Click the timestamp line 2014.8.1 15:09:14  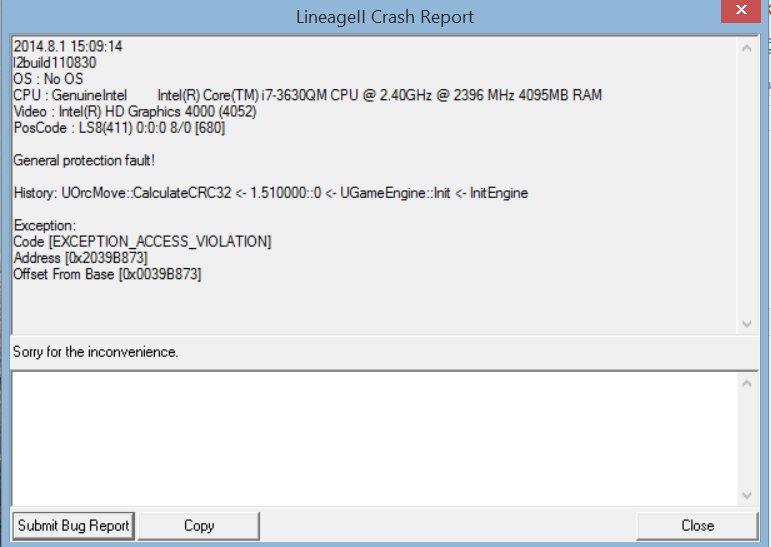pyautogui.click(x=68, y=47)
